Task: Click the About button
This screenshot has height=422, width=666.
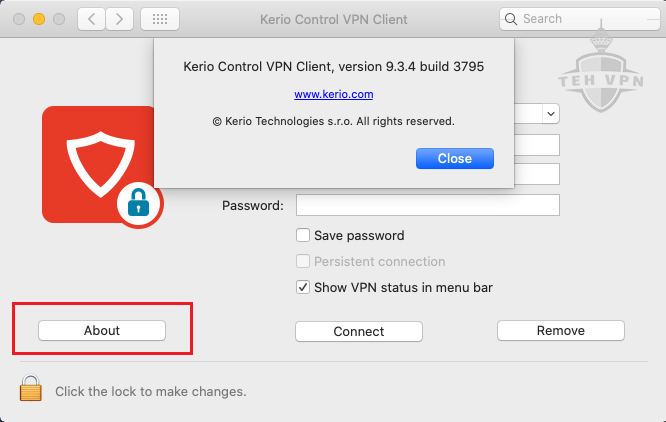Action: (x=102, y=330)
